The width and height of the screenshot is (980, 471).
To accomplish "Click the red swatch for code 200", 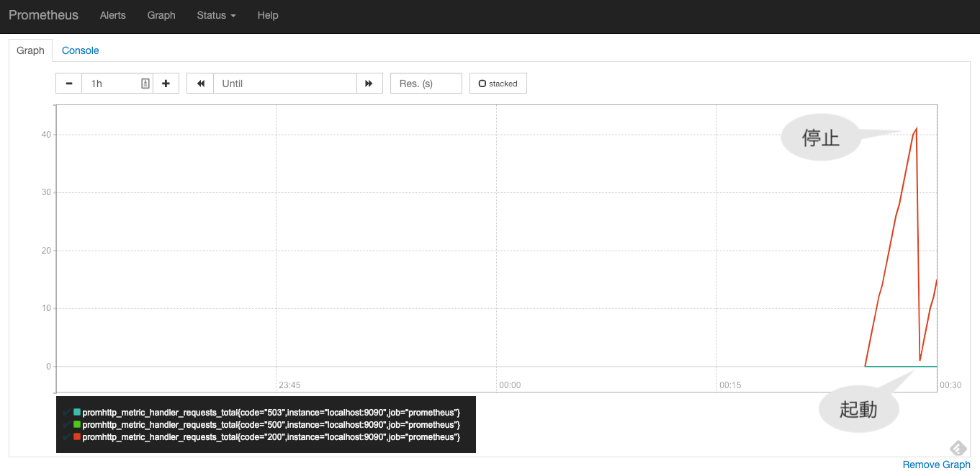I will click(x=77, y=436).
